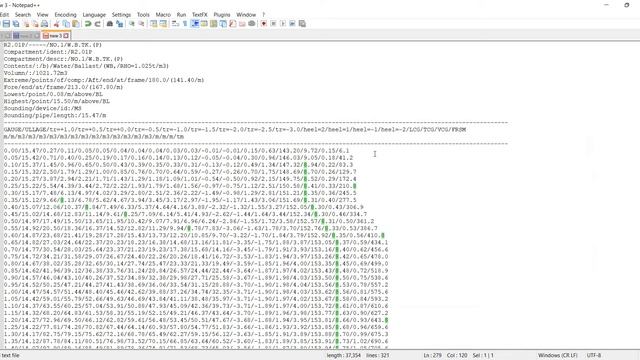Click the data row starting '1.00/14.47'
The image size is (640, 360).
click(x=196, y=292)
